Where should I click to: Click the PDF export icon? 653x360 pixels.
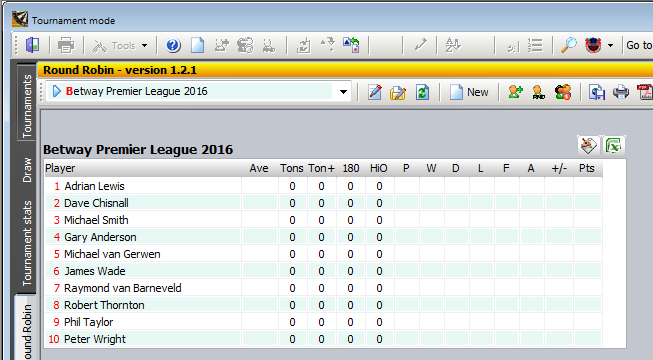(x=645, y=92)
